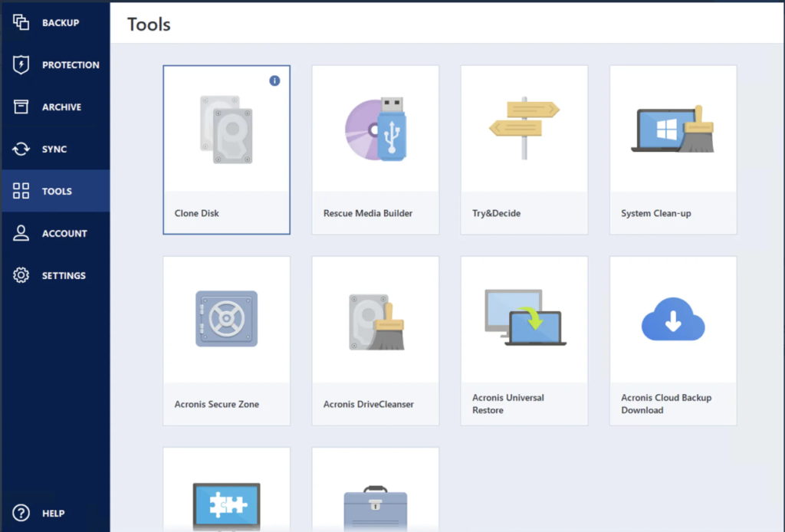This screenshot has height=532, width=785.
Task: Click the Acronis Universal Restore label text
Action: (508, 404)
